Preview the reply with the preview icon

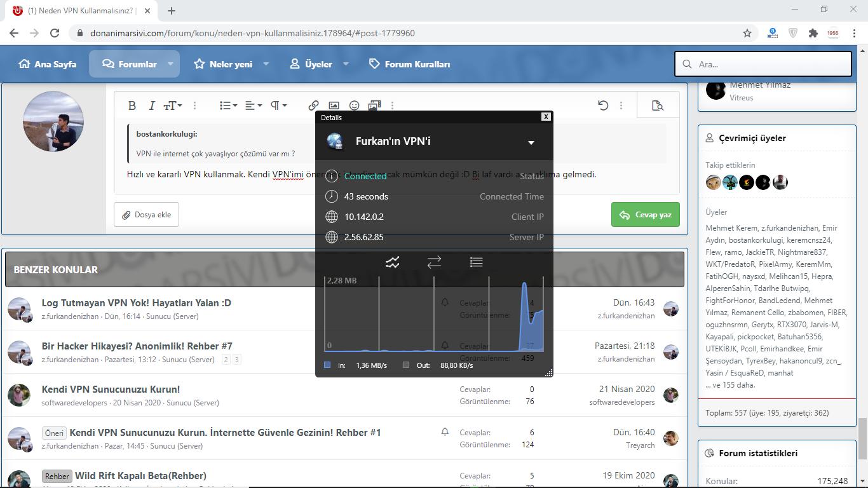[x=658, y=105]
